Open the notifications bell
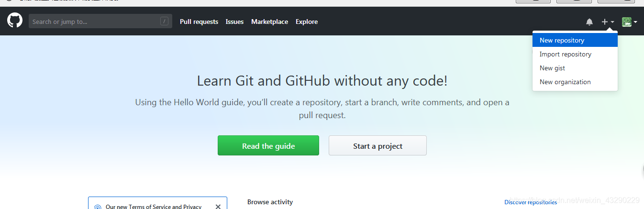Viewport: 644px width, 209px height. [x=589, y=22]
